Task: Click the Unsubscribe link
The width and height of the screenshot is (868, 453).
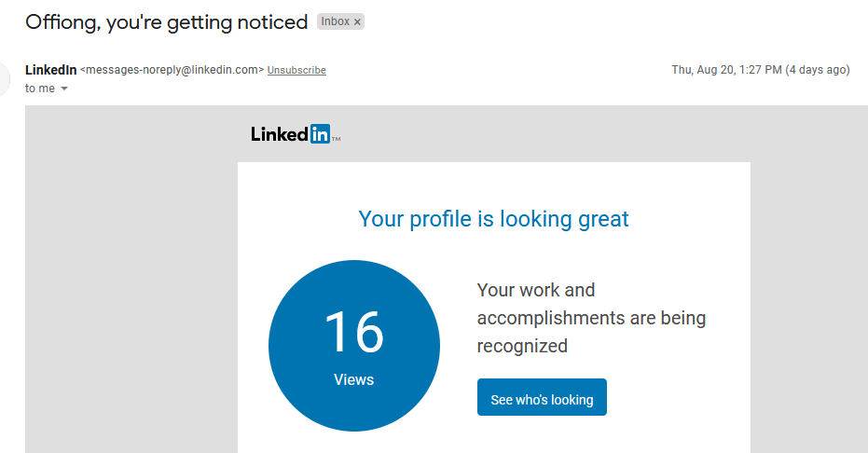Action: (296, 70)
